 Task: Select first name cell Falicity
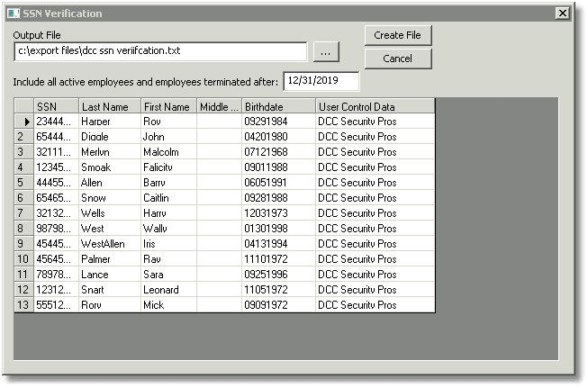point(168,167)
